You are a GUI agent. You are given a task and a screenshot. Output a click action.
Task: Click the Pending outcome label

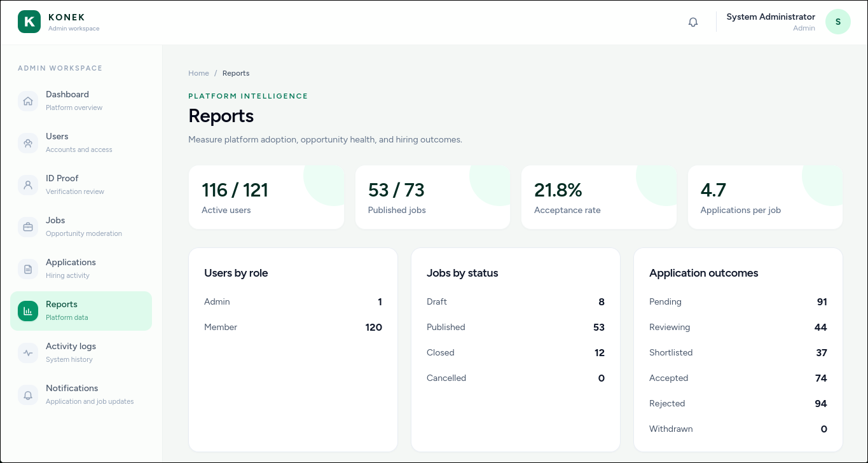(665, 301)
